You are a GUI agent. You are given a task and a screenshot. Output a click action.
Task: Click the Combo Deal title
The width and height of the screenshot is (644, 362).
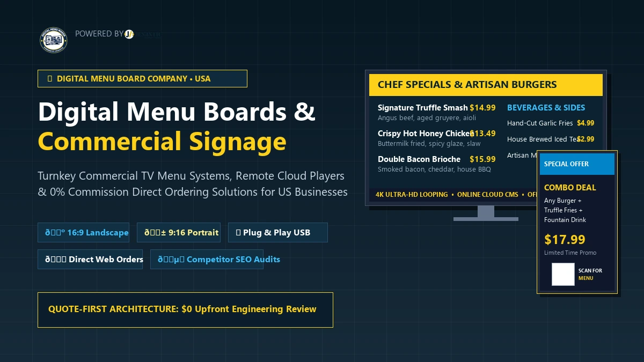(570, 188)
